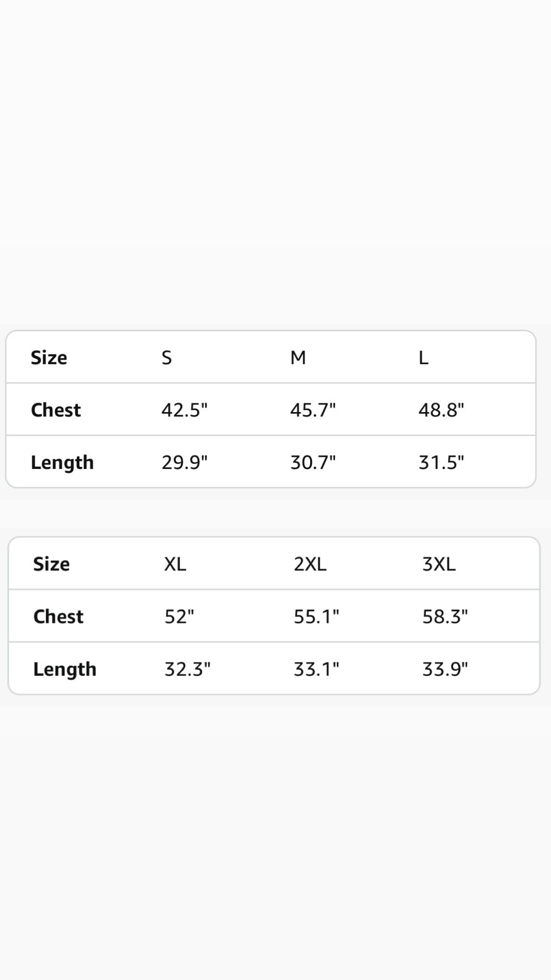Click the 42.5" chest measurement
The width and height of the screenshot is (551, 980).
click(x=185, y=410)
